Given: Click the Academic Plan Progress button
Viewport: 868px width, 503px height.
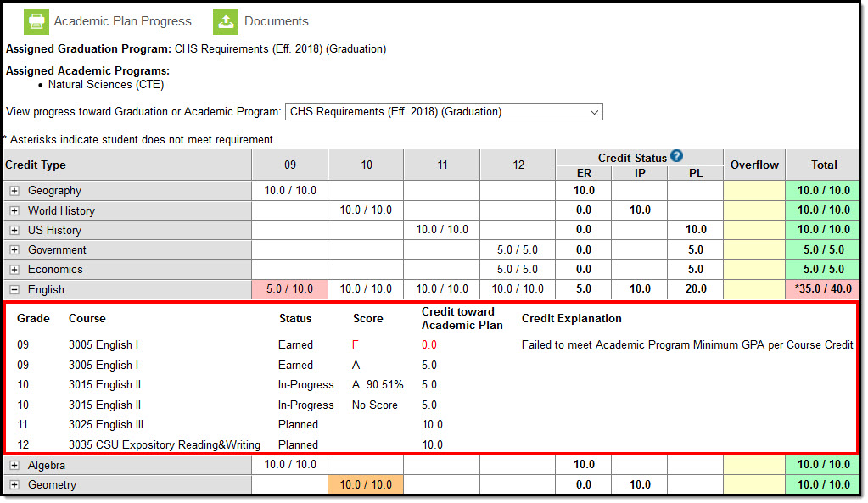Looking at the screenshot, I should coord(121,21).
